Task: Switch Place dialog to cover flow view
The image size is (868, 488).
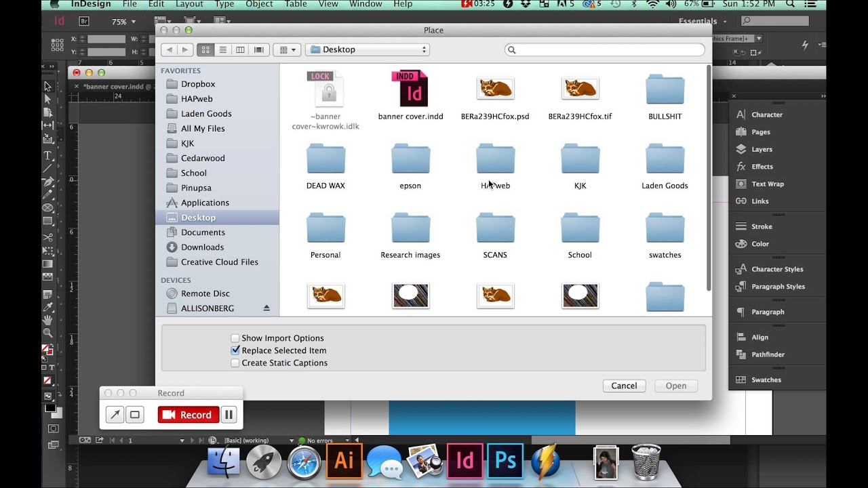Action: click(258, 49)
